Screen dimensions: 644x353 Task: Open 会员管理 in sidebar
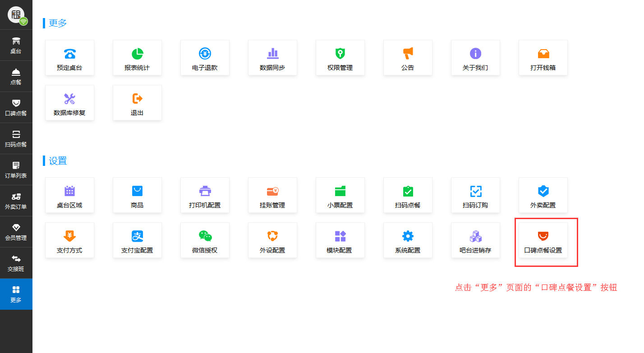point(16,232)
